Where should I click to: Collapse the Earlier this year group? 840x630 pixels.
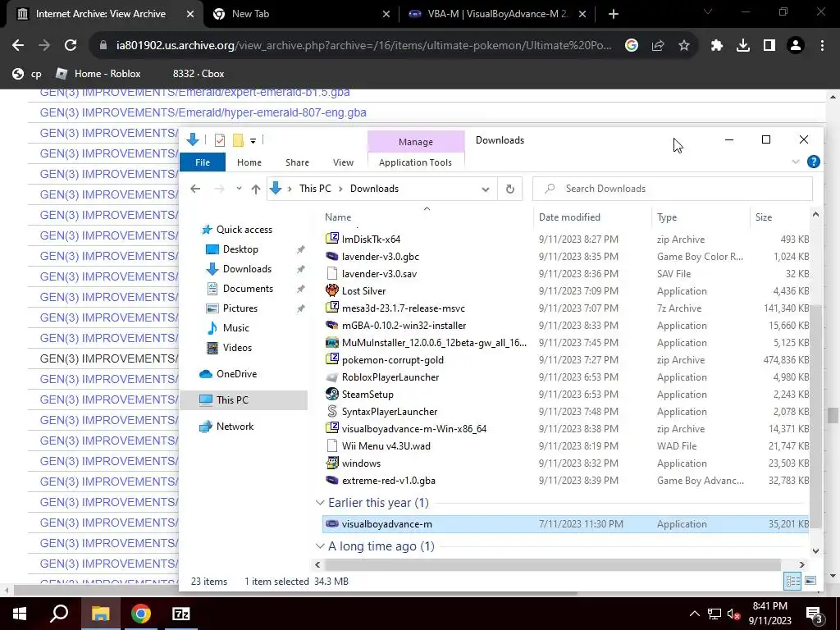[320, 503]
